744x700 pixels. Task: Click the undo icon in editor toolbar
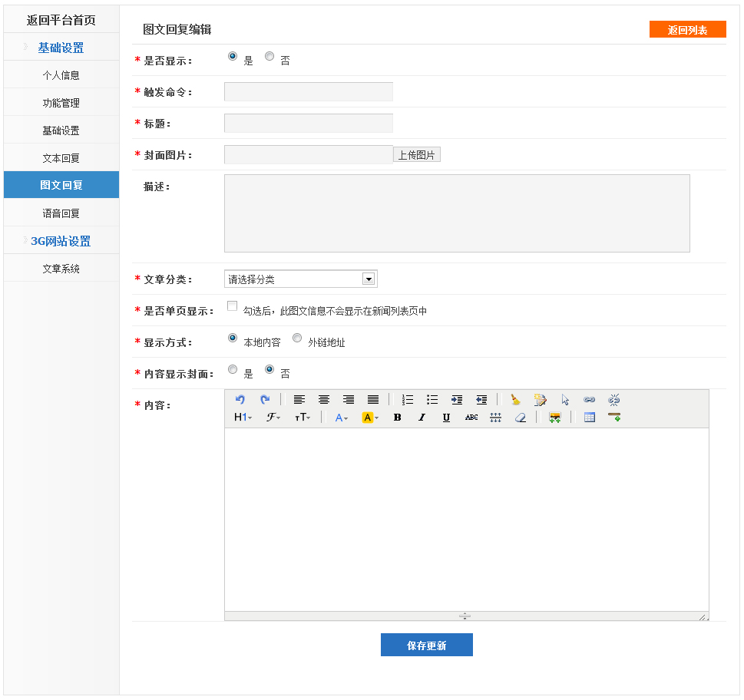click(240, 400)
